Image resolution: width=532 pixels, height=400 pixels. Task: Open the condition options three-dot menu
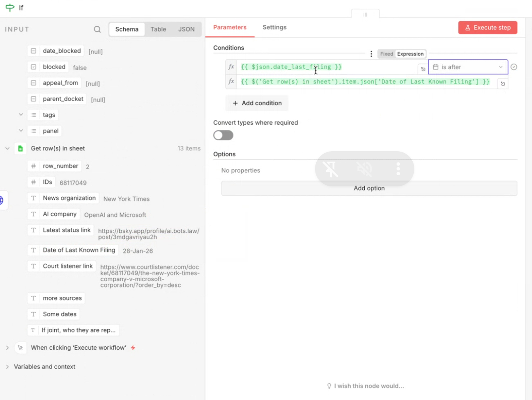coord(371,54)
